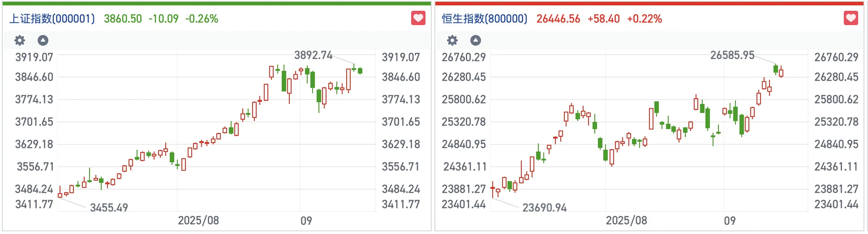Viewport: 868px width, 234px height.
Task: Select the 26585.95 high marker label
Action: pyautogui.click(x=732, y=55)
